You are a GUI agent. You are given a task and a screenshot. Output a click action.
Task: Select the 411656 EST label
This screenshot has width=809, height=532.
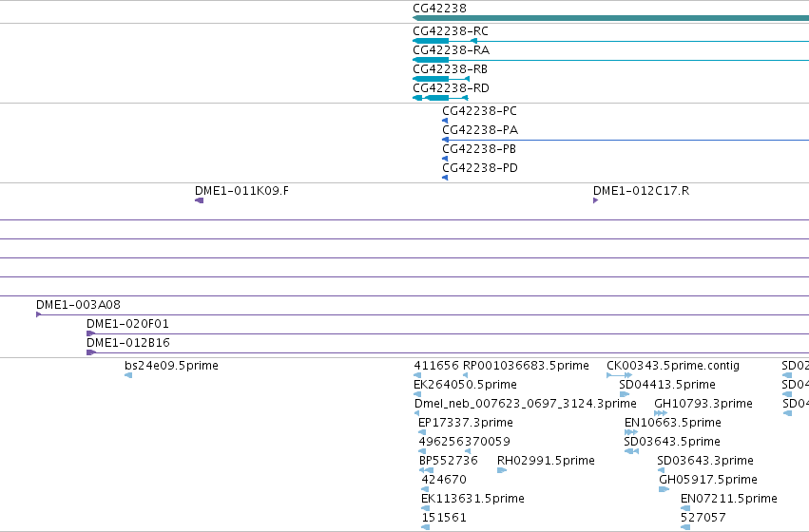coord(436,366)
